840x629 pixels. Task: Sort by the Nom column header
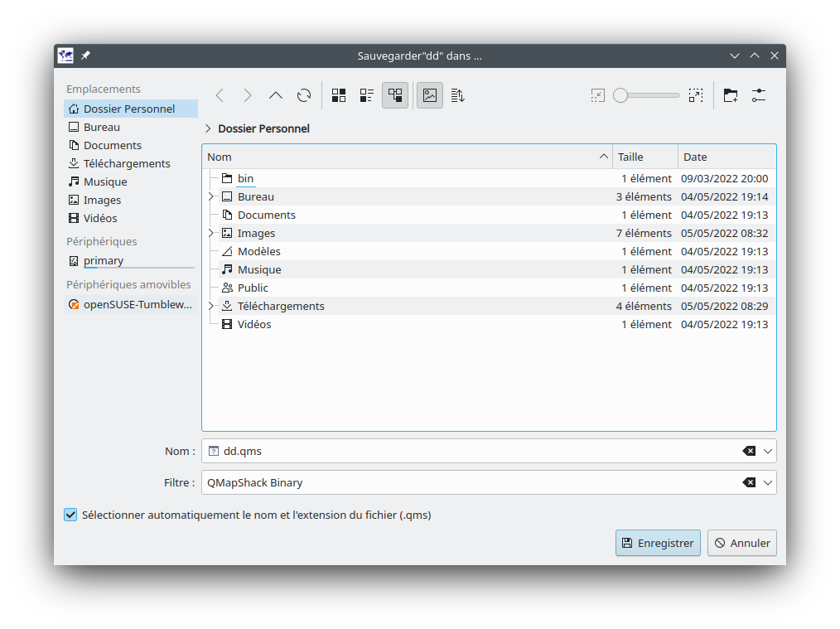pos(407,157)
